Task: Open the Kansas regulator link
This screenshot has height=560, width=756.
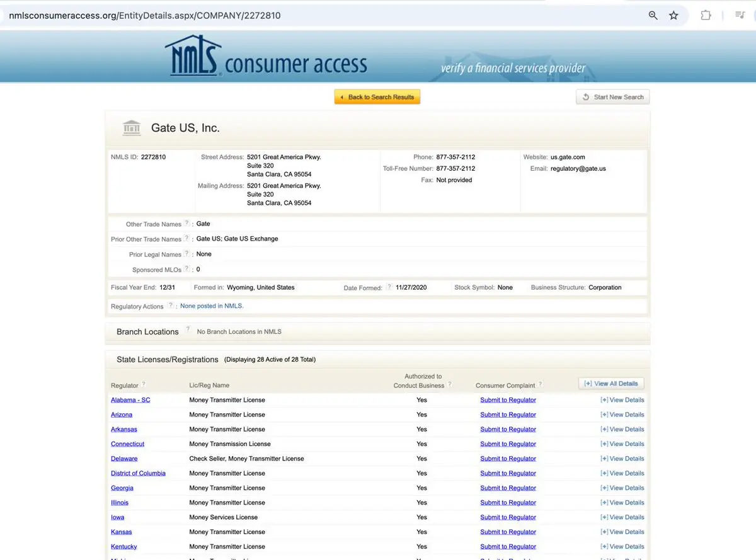Action: tap(122, 532)
